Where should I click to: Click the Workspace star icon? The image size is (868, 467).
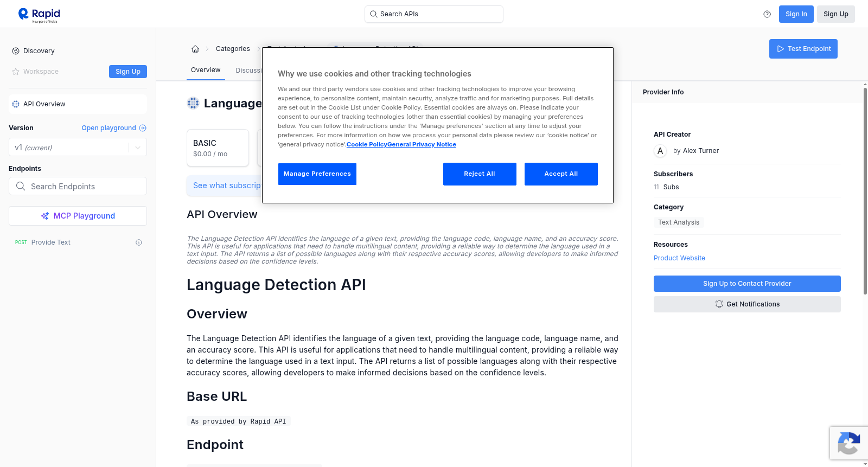coord(16,72)
